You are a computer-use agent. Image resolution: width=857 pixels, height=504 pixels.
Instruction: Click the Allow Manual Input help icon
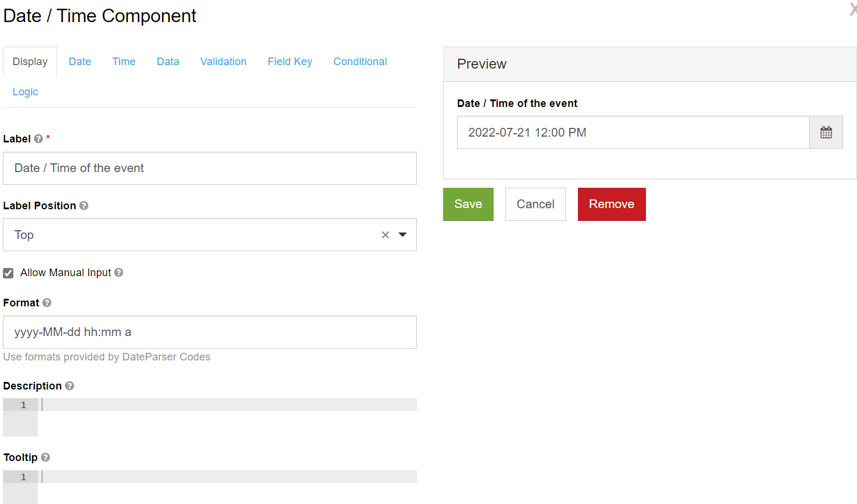click(x=119, y=273)
